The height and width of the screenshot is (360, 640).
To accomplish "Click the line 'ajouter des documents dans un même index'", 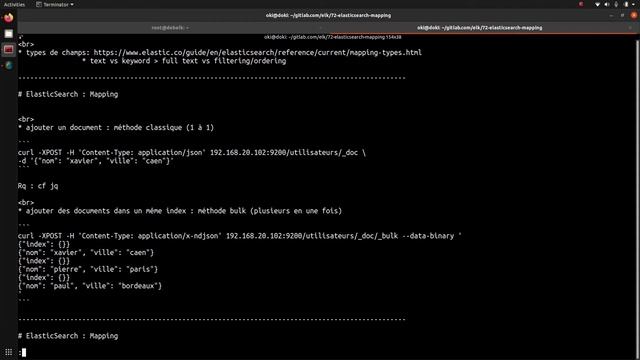I will (x=180, y=211).
